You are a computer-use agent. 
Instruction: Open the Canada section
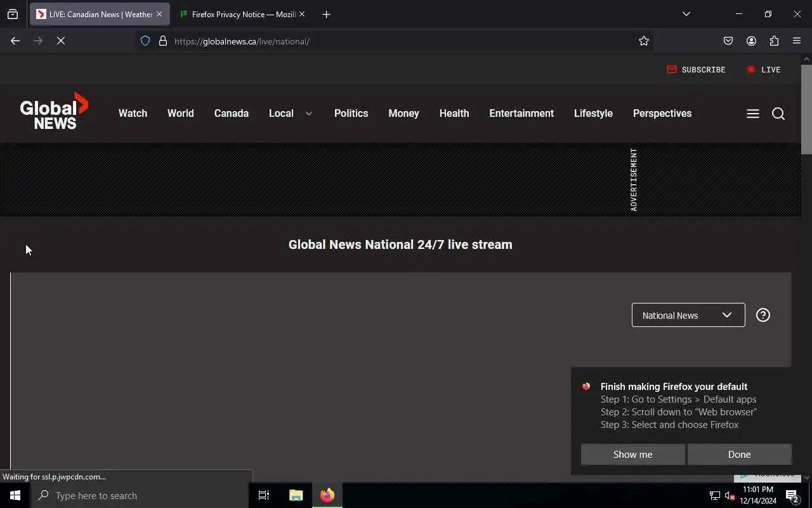[231, 113]
